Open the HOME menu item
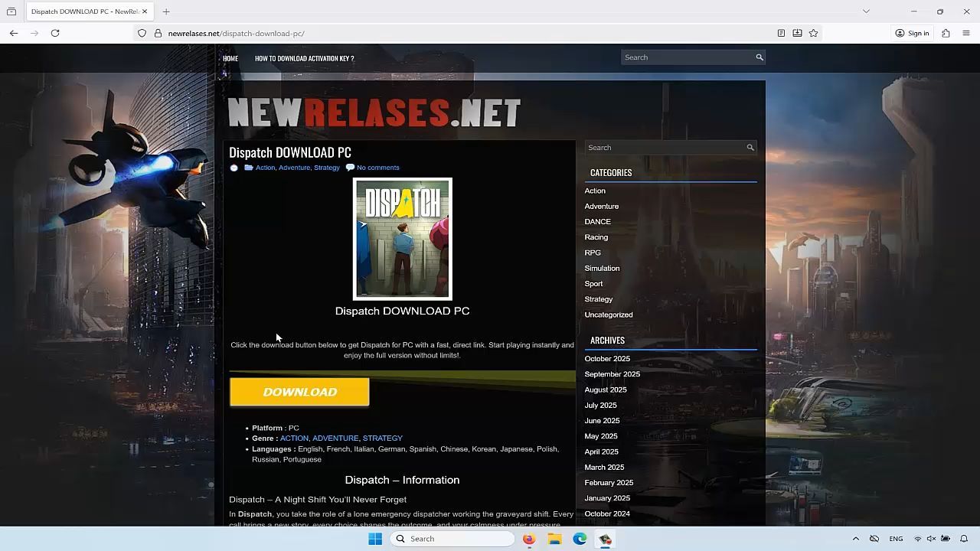The image size is (980, 551). [x=230, y=58]
